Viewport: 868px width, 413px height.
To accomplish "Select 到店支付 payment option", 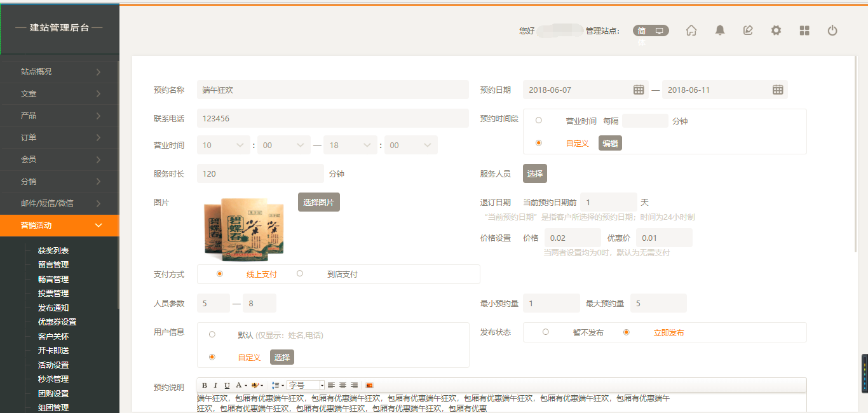I will (x=300, y=274).
